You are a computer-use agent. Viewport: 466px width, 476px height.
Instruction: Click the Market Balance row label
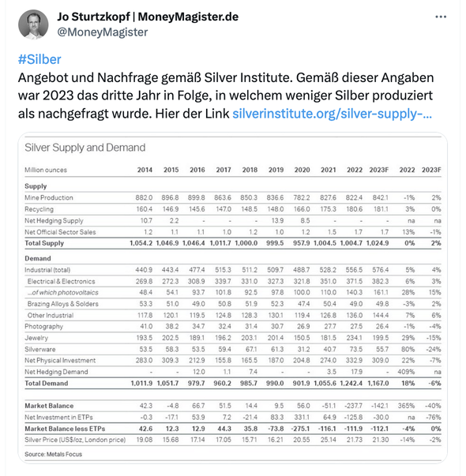click(x=49, y=406)
